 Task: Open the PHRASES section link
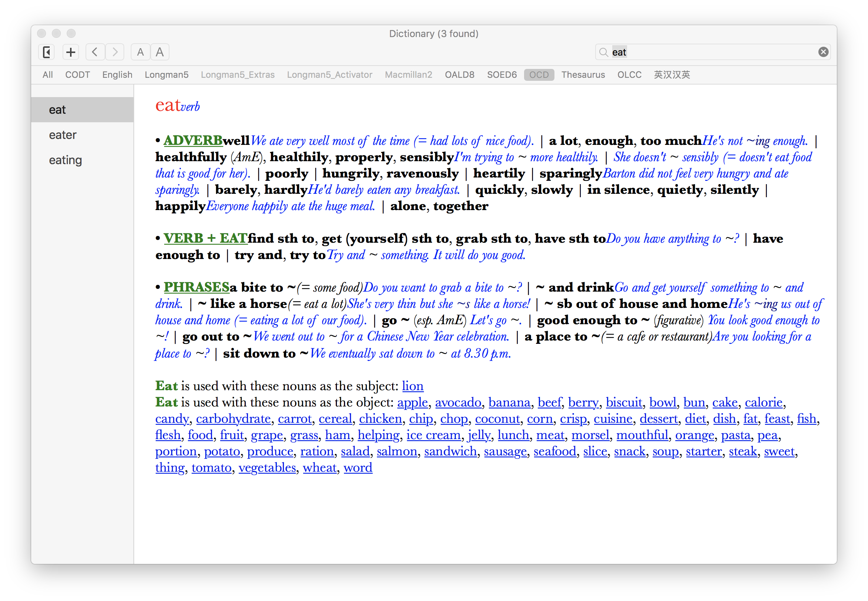(196, 287)
